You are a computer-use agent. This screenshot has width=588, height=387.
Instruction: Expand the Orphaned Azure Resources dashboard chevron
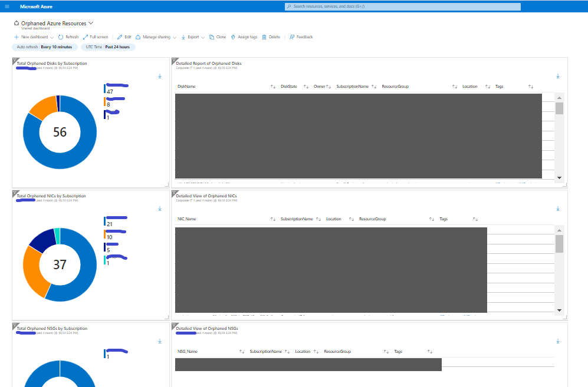point(91,23)
